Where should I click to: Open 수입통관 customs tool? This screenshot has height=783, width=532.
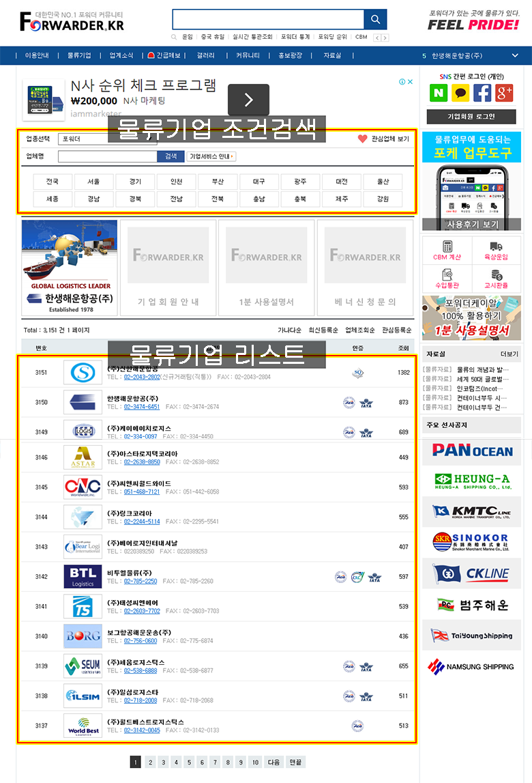(x=447, y=279)
